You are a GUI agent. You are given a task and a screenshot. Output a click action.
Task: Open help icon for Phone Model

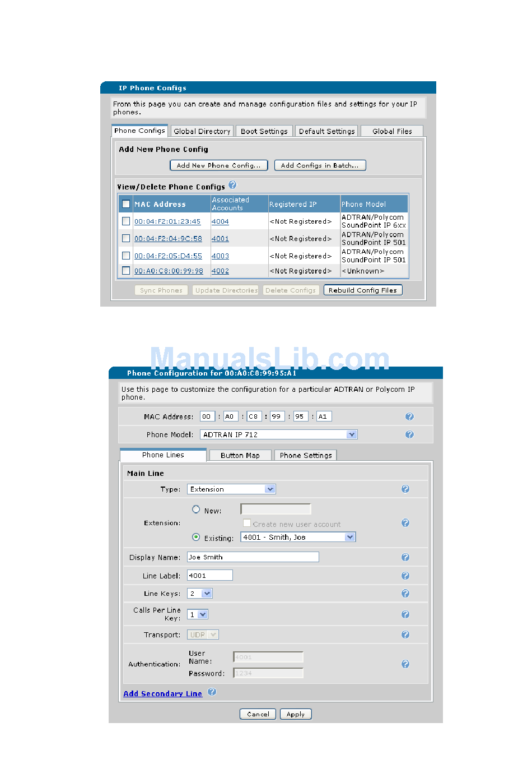tap(409, 434)
